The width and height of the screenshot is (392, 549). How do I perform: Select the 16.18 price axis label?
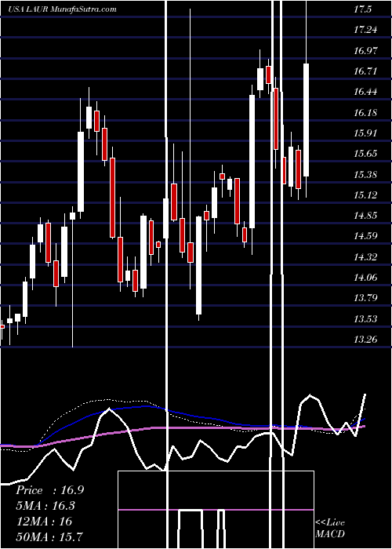[x=365, y=113]
